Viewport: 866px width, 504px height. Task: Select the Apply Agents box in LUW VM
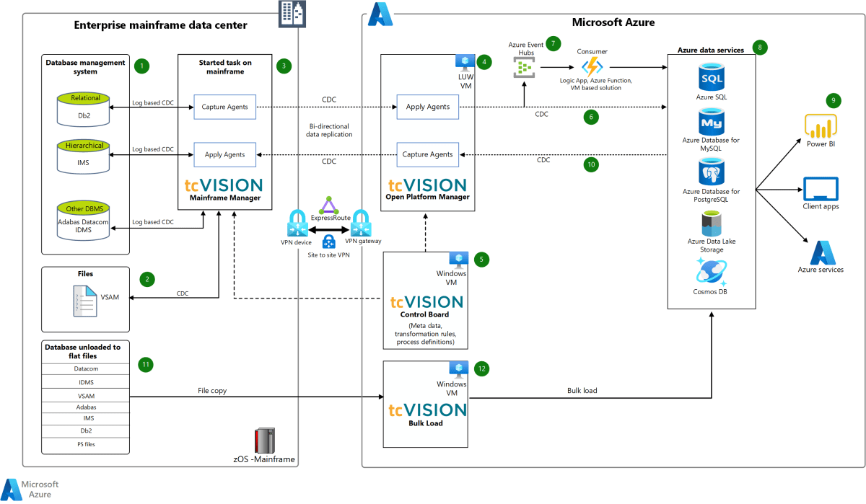(x=428, y=107)
